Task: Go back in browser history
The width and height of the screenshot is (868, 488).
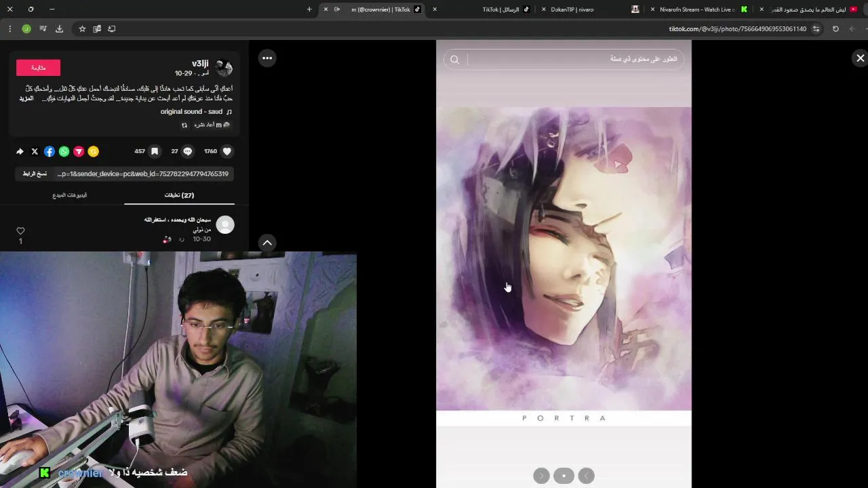Action: [x=852, y=29]
